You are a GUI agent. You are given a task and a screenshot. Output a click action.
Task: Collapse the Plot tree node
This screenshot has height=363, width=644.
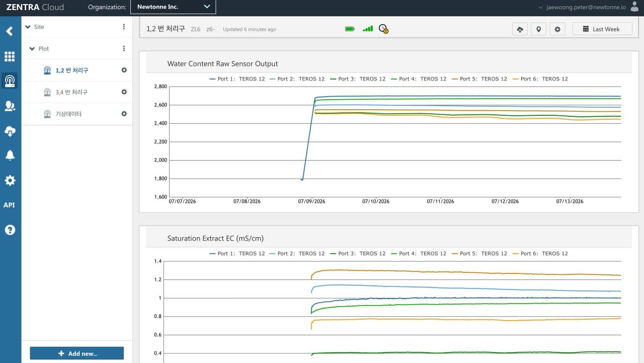pos(32,49)
